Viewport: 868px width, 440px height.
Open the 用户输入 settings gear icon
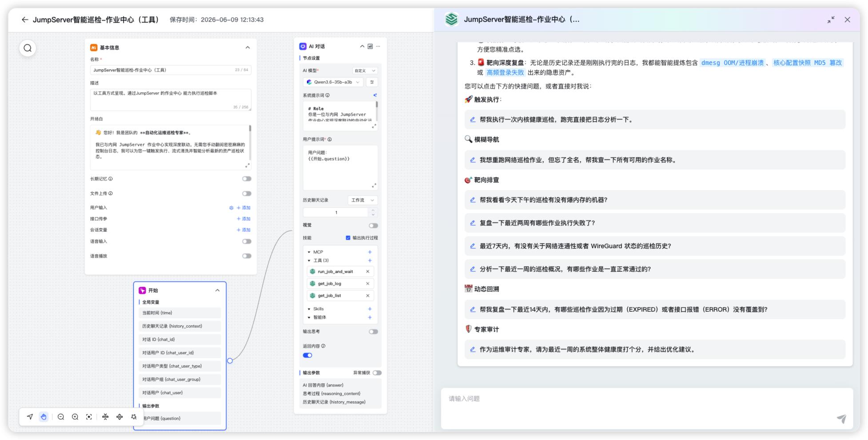[231, 208]
